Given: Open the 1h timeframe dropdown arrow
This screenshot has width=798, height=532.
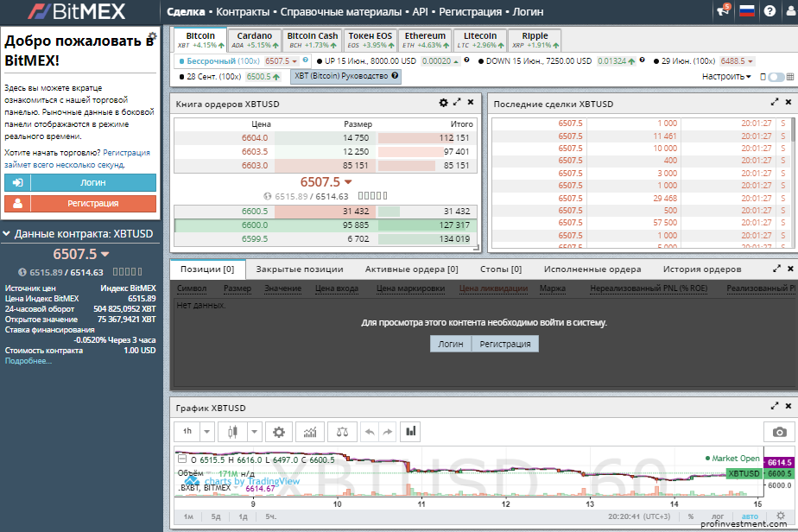Looking at the screenshot, I should [206, 432].
